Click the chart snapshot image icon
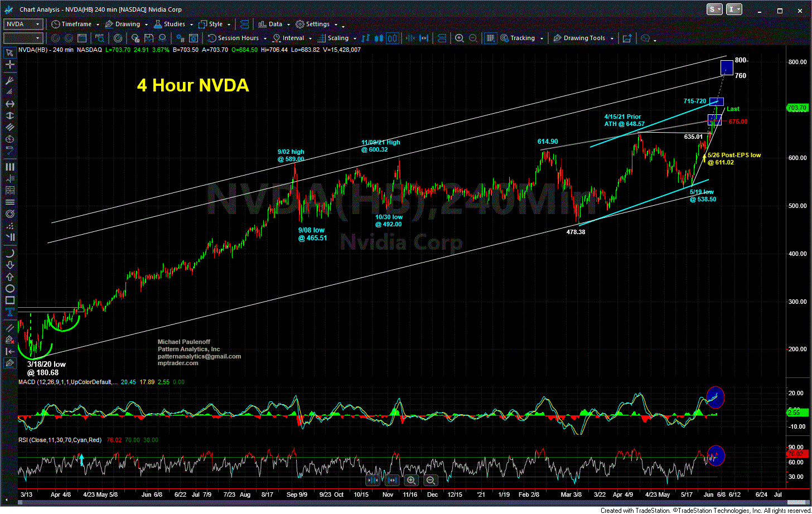This screenshot has width=812, height=514. [x=627, y=38]
